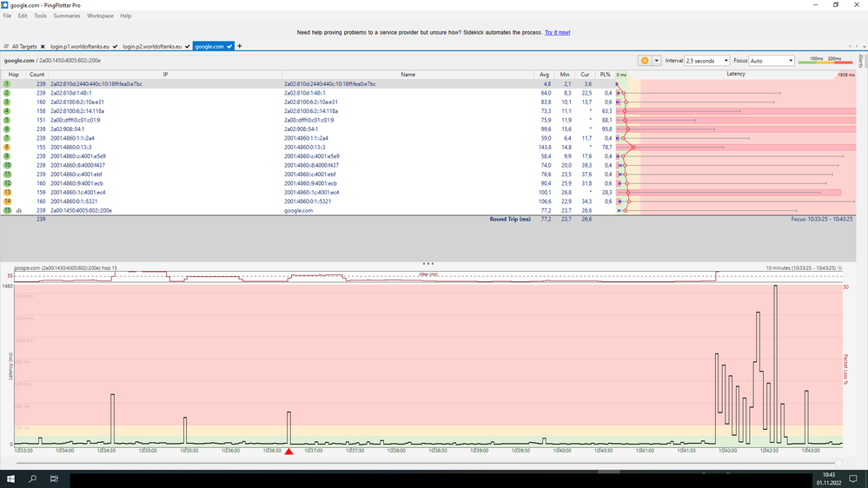The height and width of the screenshot is (488, 868).
Task: Open the Workspace menu
Action: click(100, 16)
